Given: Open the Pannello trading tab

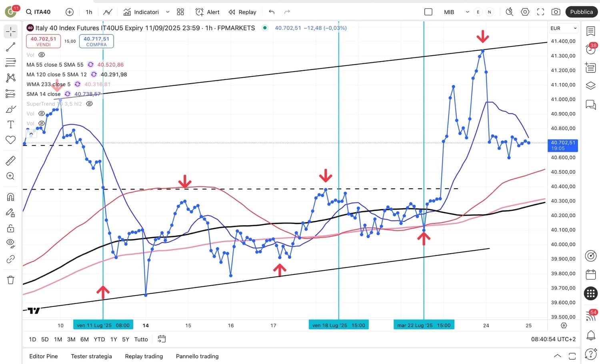Looking at the screenshot, I should coord(197,356).
